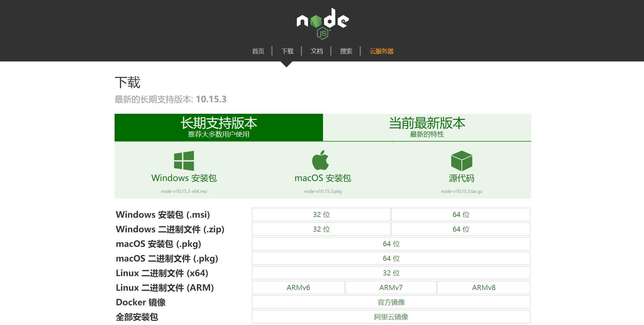Click the source code cube icon
Image resolution: width=644 pixels, height=325 pixels.
pyautogui.click(x=461, y=161)
